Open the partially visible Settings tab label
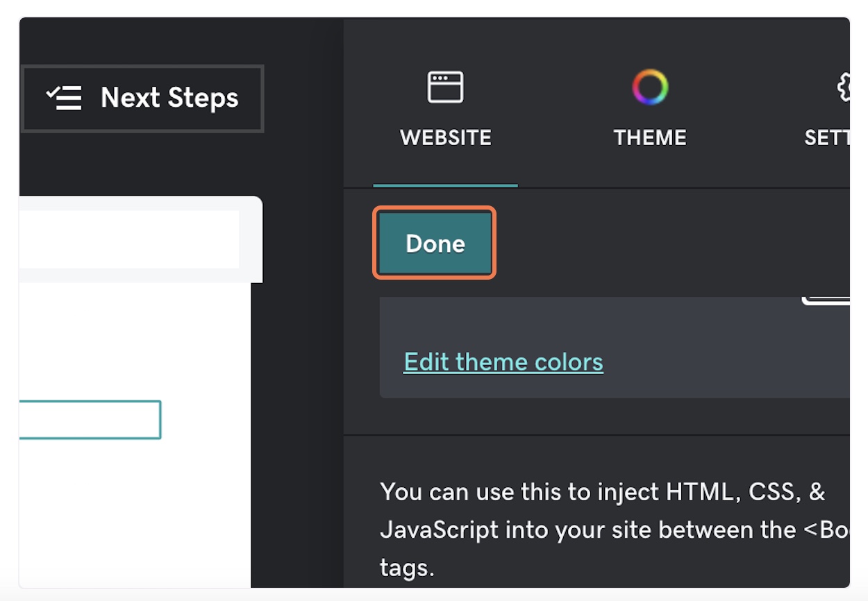Viewport: 868px width, 601px height. click(827, 137)
